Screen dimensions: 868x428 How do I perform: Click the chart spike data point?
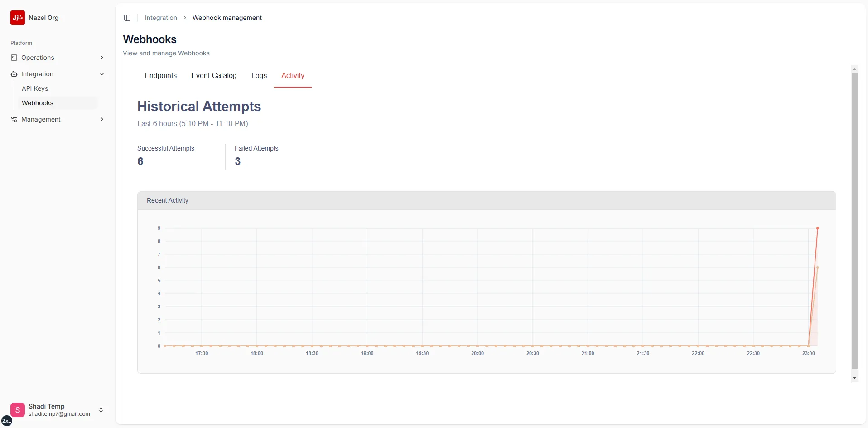click(818, 228)
